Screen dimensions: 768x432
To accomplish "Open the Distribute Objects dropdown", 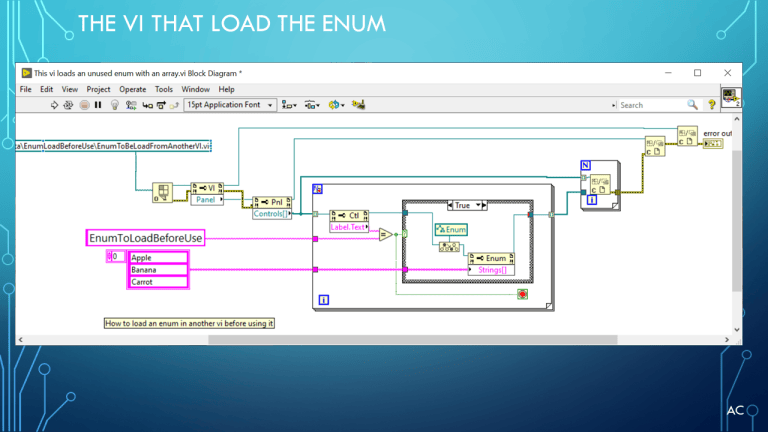I will click(312, 105).
